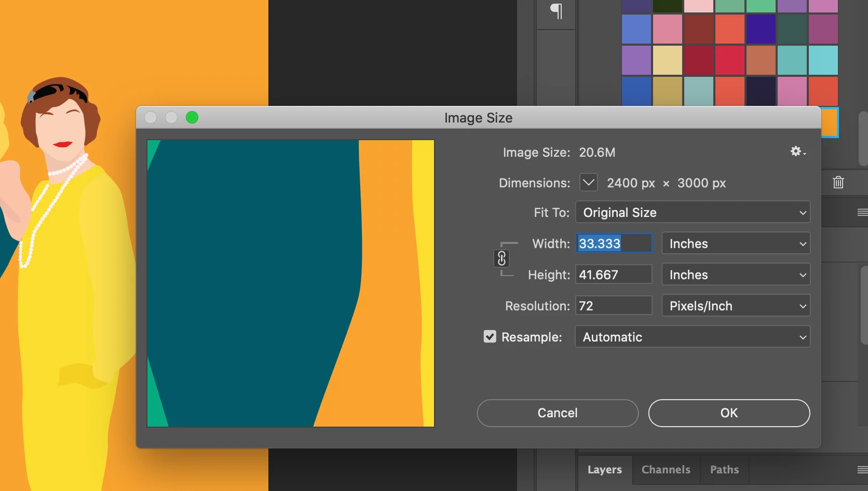
Task: Open the Height units Inches dropdown
Action: coord(736,275)
